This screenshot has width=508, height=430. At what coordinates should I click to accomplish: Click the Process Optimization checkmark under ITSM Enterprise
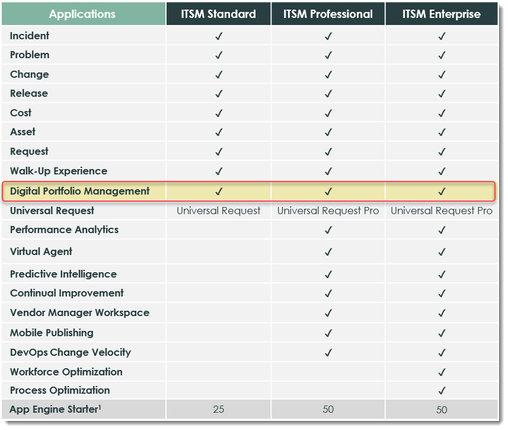click(442, 390)
